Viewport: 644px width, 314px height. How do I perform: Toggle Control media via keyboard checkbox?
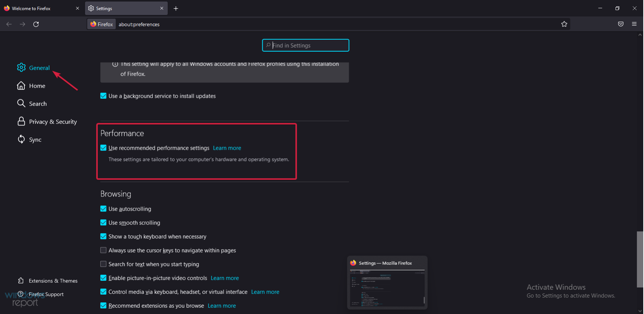(103, 292)
